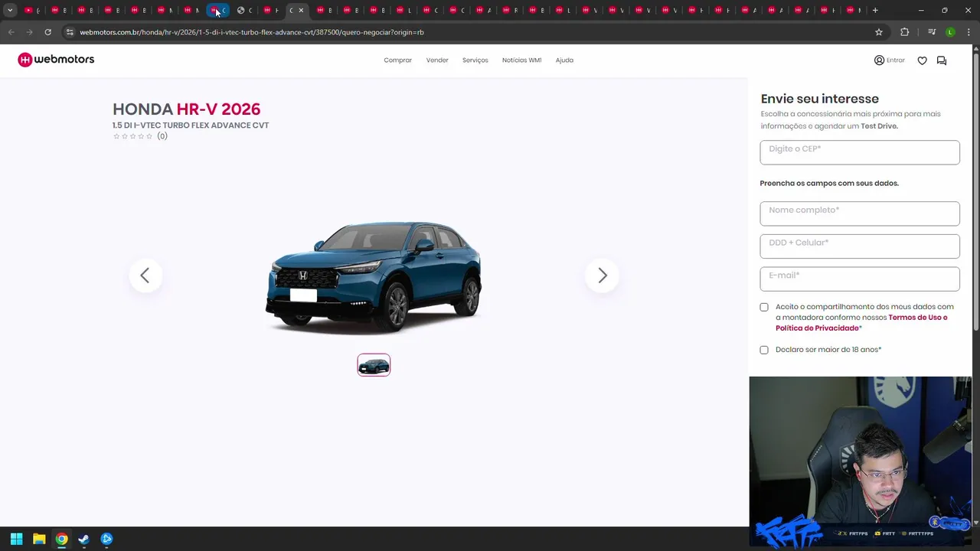Click the HONDA HR-V 2026 title
Viewport: 980px width, 551px height.
click(x=186, y=109)
